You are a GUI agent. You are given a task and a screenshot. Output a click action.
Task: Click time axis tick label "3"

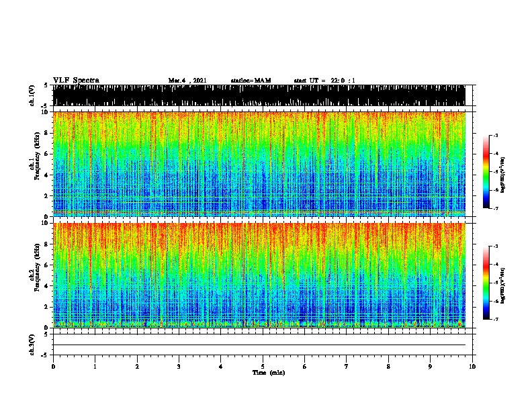[x=179, y=367]
